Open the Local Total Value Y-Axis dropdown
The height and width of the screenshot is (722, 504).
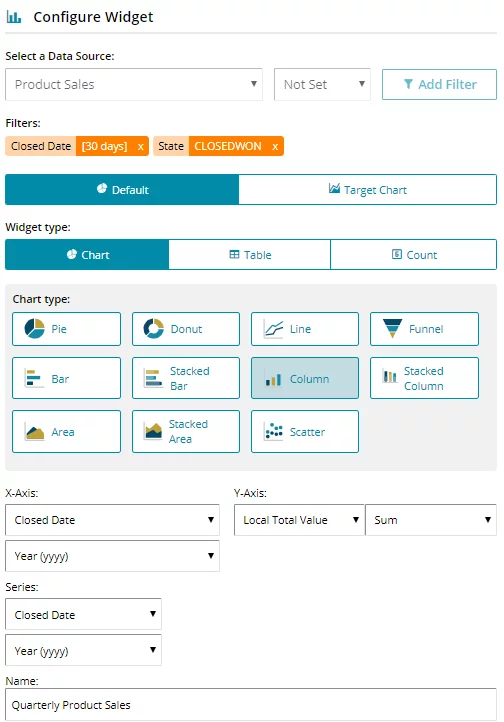pyautogui.click(x=299, y=520)
